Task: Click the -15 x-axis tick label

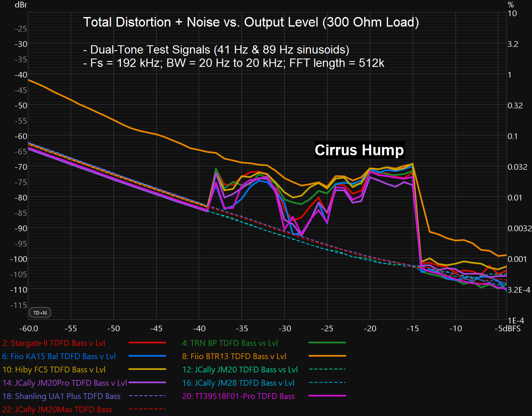Action: click(x=412, y=329)
